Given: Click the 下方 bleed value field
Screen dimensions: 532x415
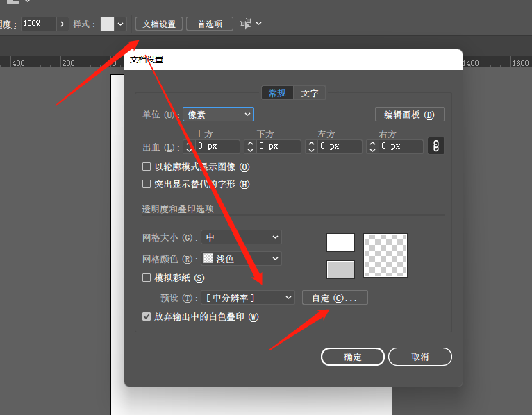Looking at the screenshot, I should click(x=279, y=146).
